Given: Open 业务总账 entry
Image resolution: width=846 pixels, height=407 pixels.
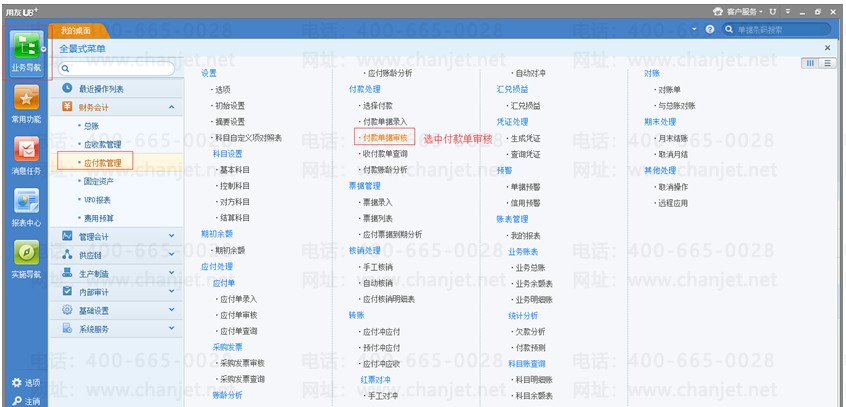Looking at the screenshot, I should coord(530,267).
